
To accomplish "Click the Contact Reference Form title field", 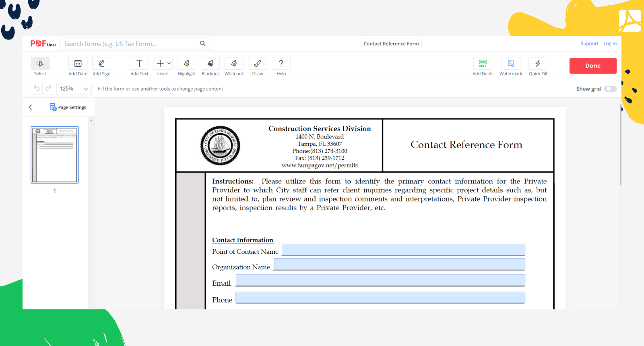I will (x=391, y=43).
